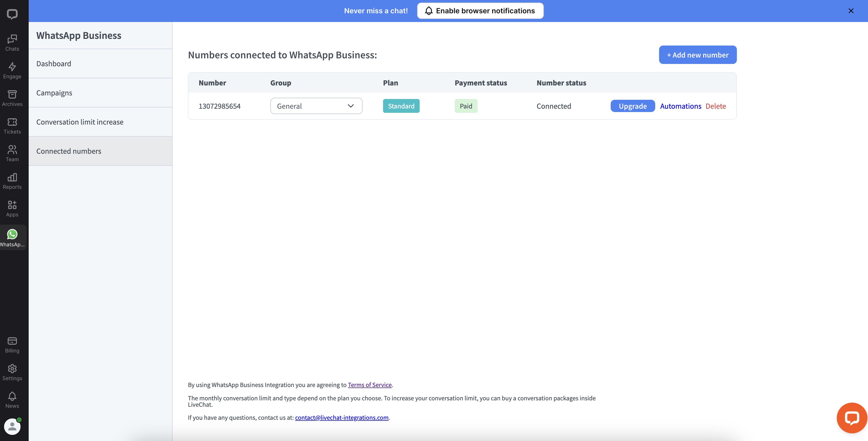Open Billing section icon
The image size is (868, 441).
point(12,341)
